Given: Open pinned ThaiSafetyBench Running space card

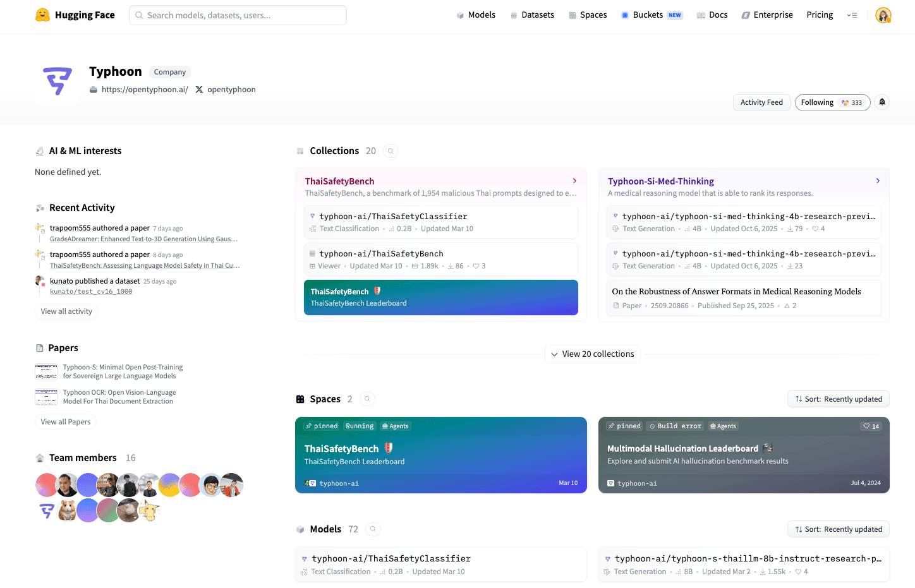Looking at the screenshot, I should (x=441, y=455).
